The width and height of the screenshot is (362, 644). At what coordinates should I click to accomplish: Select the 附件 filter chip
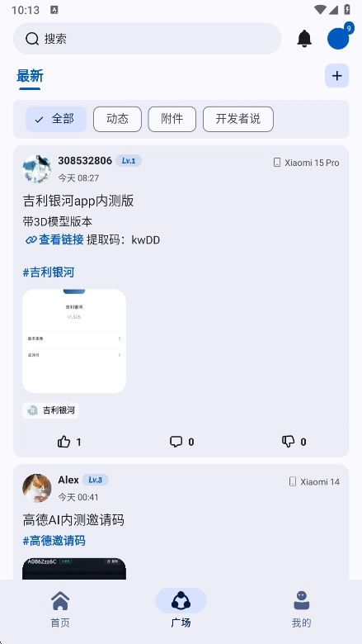(x=172, y=119)
